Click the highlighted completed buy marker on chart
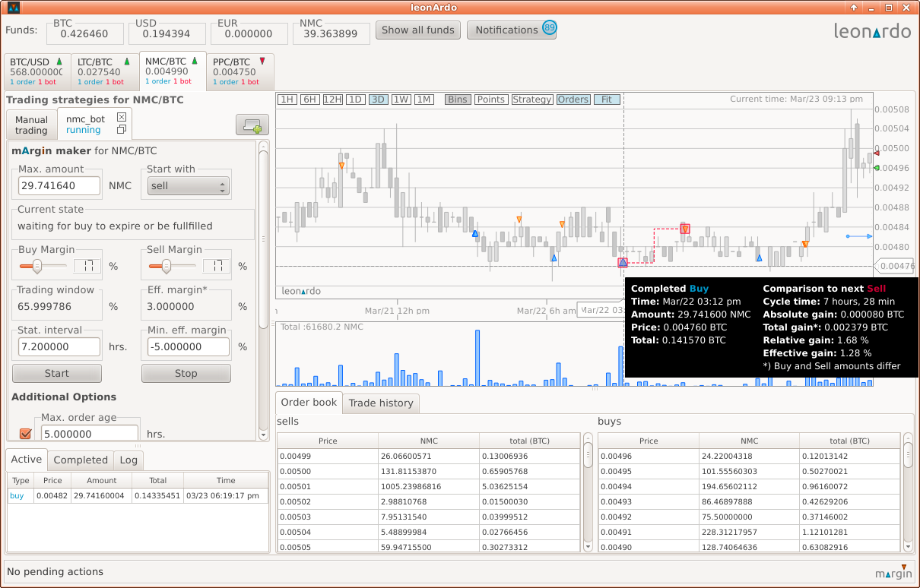 point(623,262)
